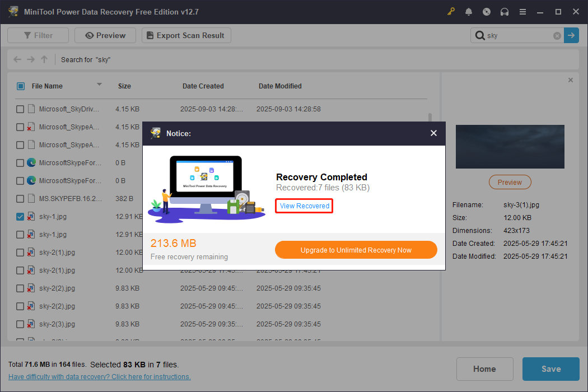Clear the sky search with the x icon
588x392 pixels.
[x=557, y=35]
